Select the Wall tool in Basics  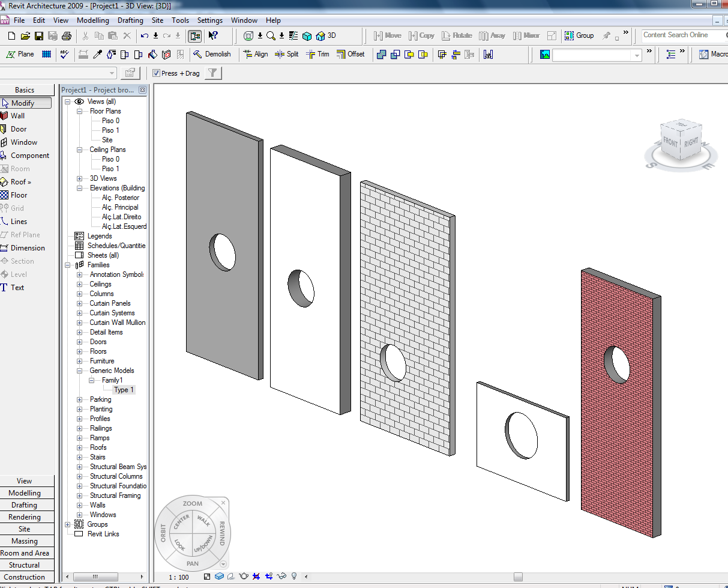(18, 116)
